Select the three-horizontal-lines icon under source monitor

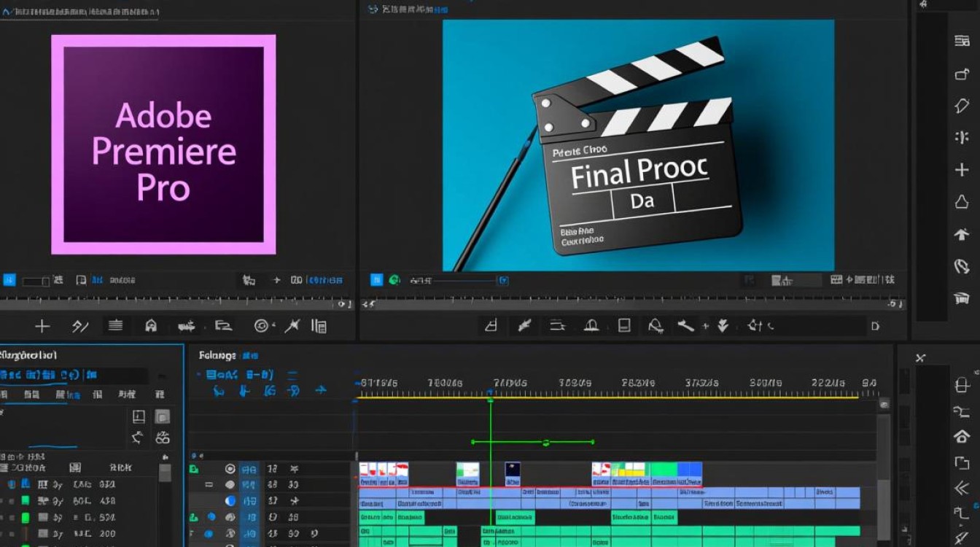(115, 326)
